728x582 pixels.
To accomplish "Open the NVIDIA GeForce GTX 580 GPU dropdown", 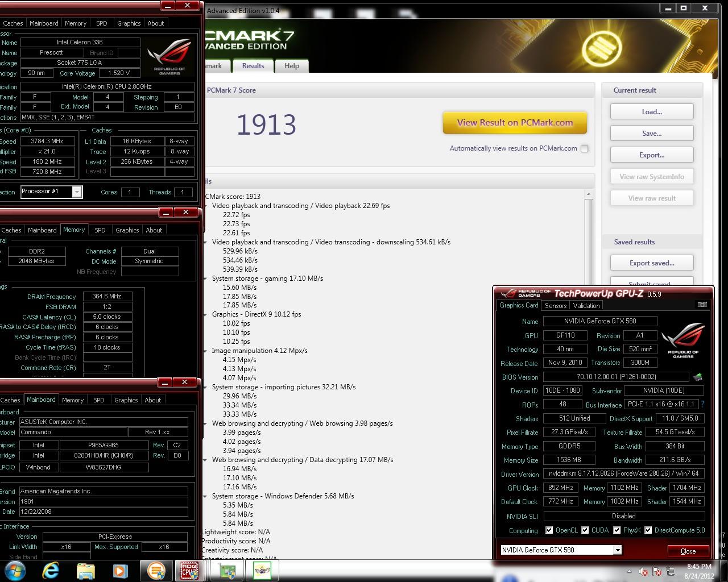I will point(617,550).
